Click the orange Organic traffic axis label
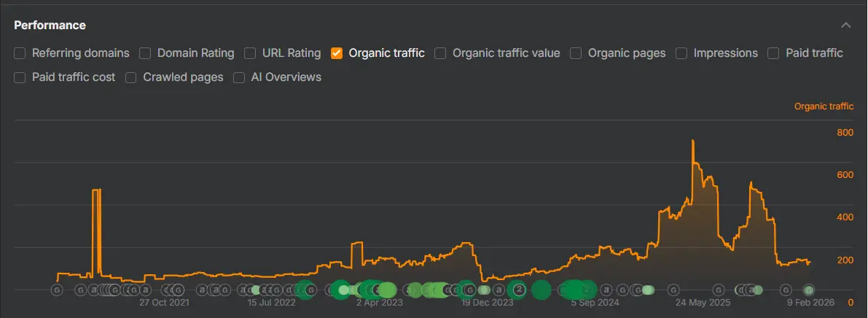This screenshot has height=318, width=868. tap(824, 106)
